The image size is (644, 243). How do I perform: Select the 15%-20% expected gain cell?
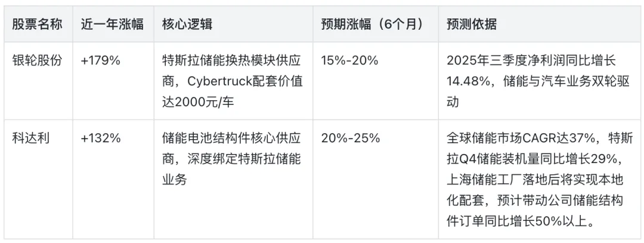point(349,61)
